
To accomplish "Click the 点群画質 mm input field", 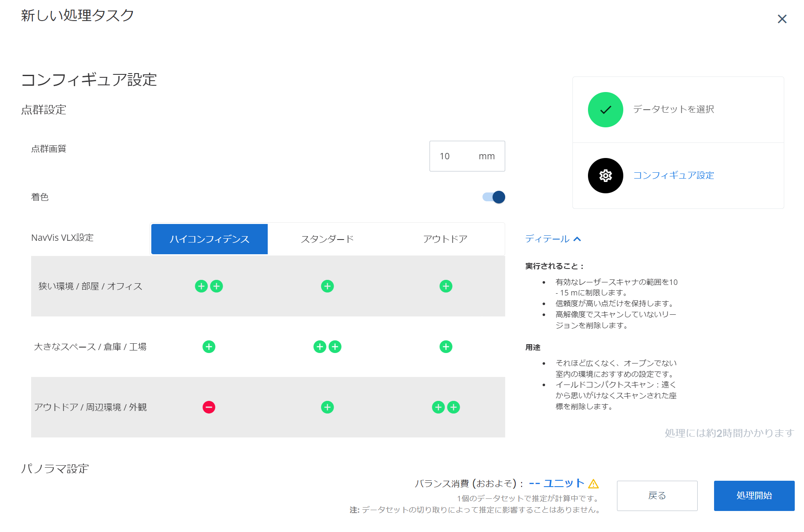I will (x=467, y=156).
